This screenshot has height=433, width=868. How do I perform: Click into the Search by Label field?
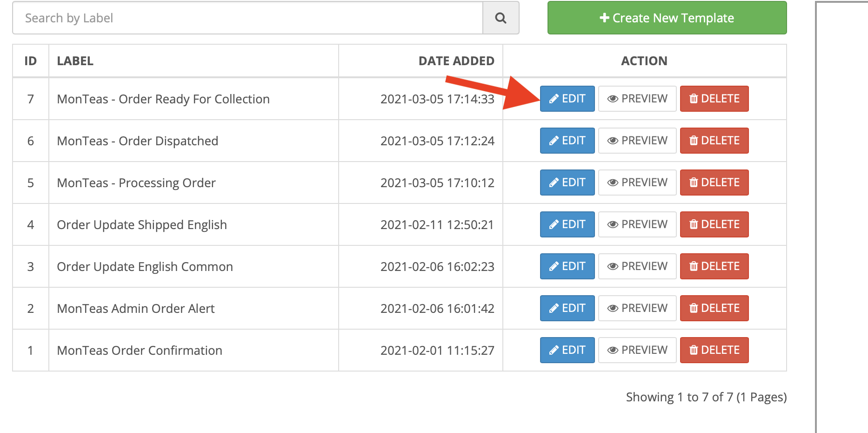pos(247,18)
